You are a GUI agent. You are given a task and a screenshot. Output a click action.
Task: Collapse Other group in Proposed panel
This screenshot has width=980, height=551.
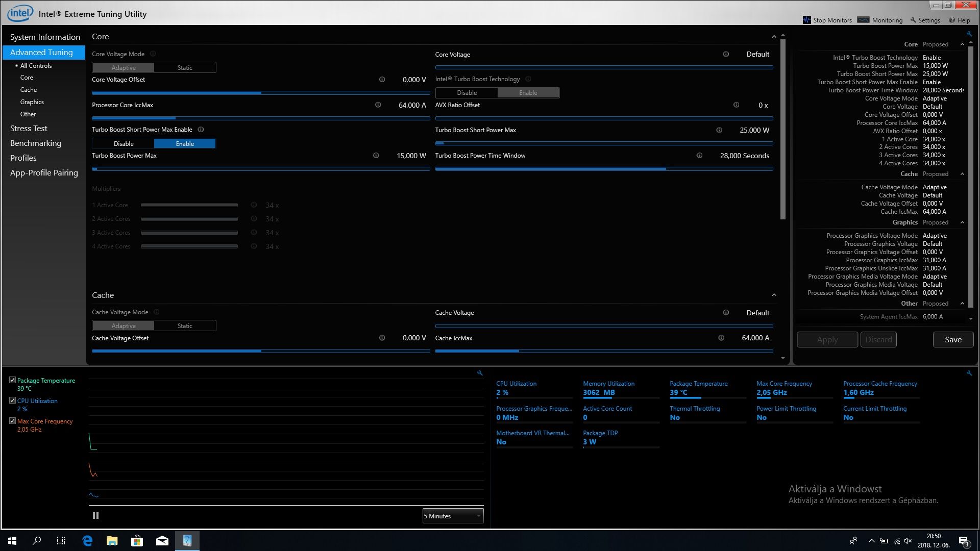tap(962, 304)
